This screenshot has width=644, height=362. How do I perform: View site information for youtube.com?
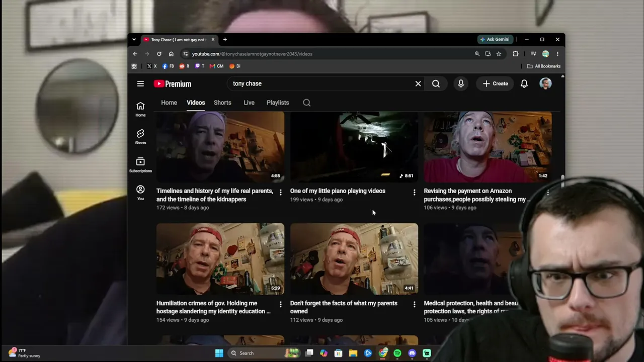coord(186,54)
